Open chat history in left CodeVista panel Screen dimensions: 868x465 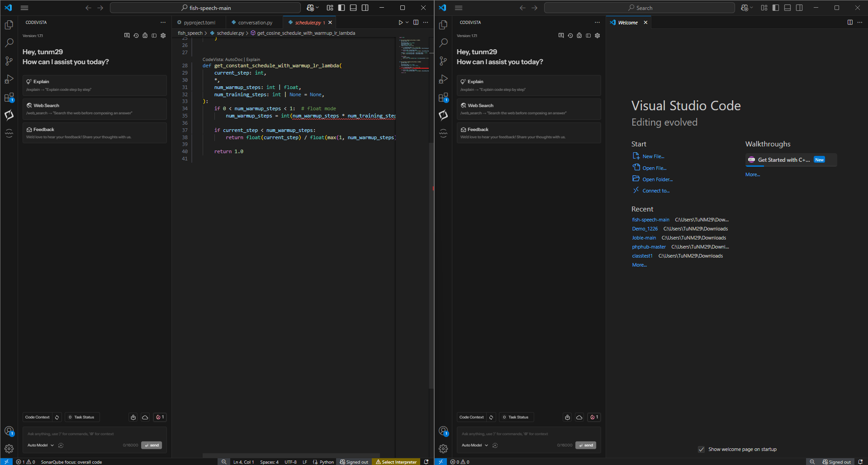click(x=136, y=35)
